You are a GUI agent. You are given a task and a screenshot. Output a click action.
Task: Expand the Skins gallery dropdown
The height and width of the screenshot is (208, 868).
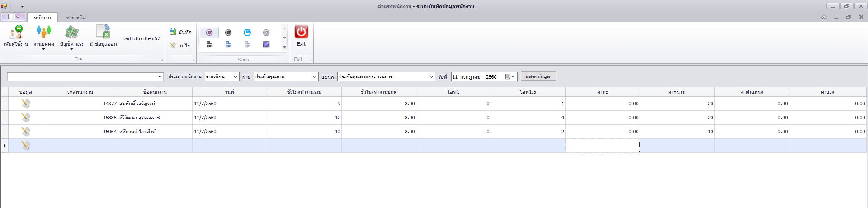[x=284, y=47]
